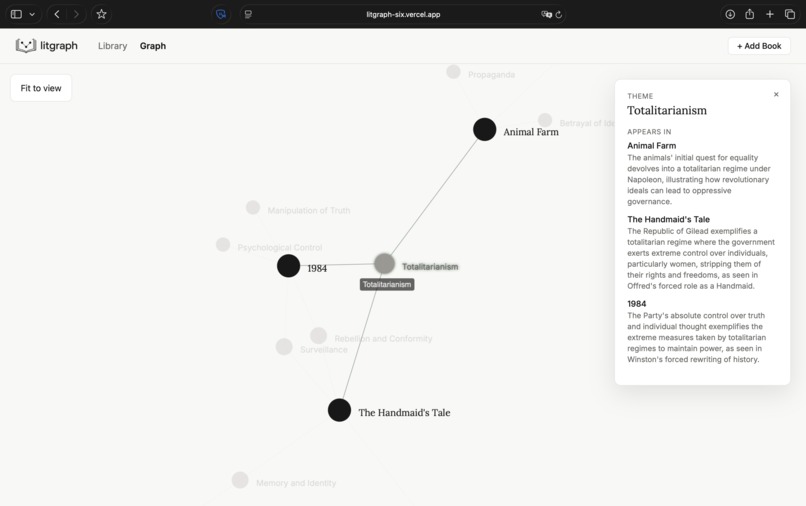Switch to the Library tab
The width and height of the screenshot is (806, 506).
click(113, 46)
